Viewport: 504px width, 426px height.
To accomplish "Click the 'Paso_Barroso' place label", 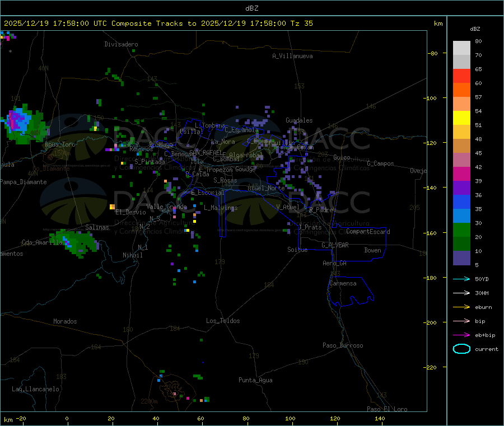I will pyautogui.click(x=343, y=345).
